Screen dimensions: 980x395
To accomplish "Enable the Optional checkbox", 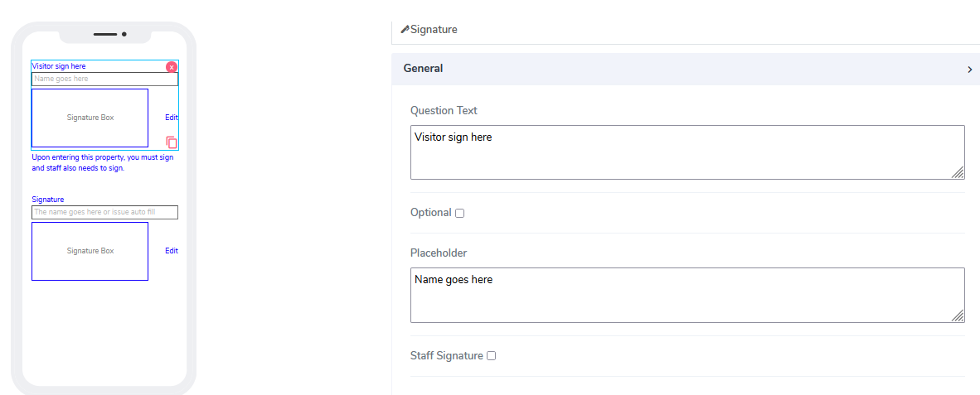I will pos(460,213).
